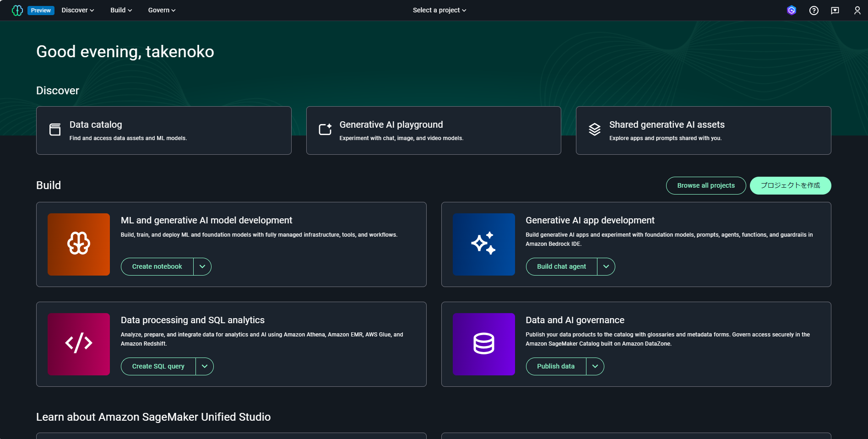The image size is (868, 439).
Task: Click the Preview badge
Action: coord(41,10)
